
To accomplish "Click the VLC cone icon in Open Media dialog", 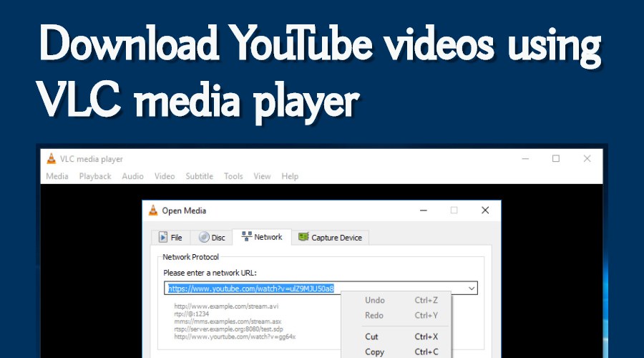I will pyautogui.click(x=153, y=211).
